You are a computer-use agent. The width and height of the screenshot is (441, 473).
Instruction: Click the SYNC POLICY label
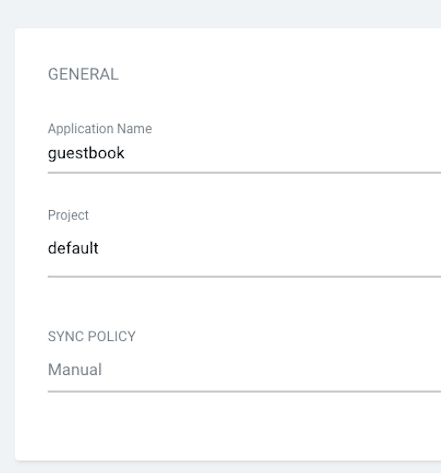(92, 336)
